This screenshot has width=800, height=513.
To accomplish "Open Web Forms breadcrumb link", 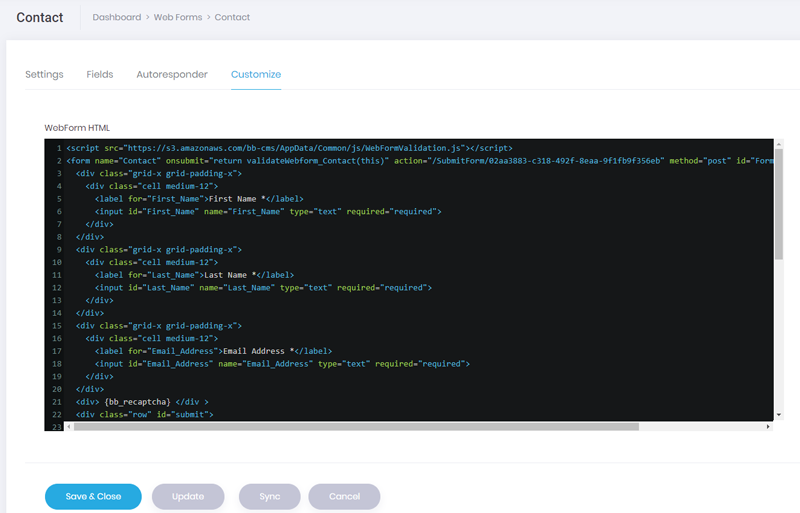I will 178,17.
